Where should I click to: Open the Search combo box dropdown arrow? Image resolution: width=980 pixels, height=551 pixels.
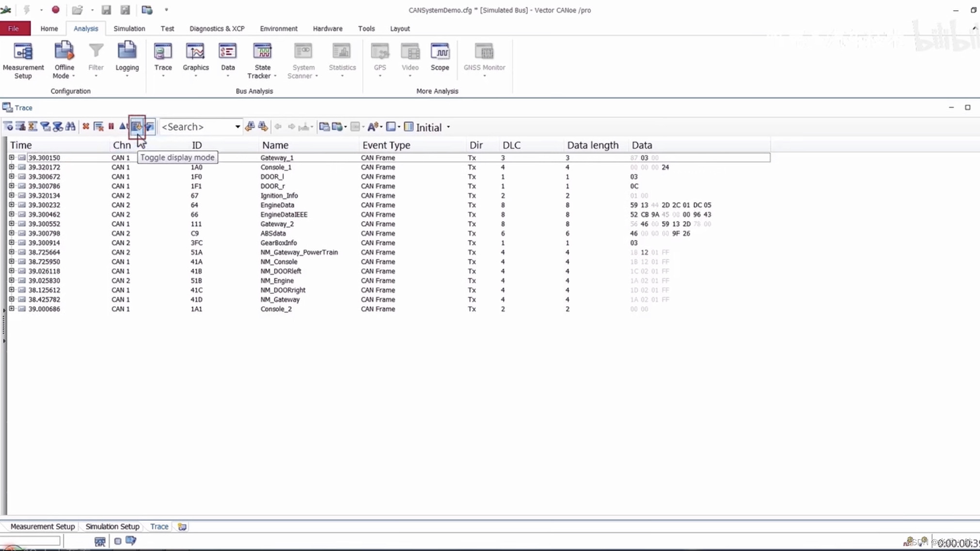237,127
